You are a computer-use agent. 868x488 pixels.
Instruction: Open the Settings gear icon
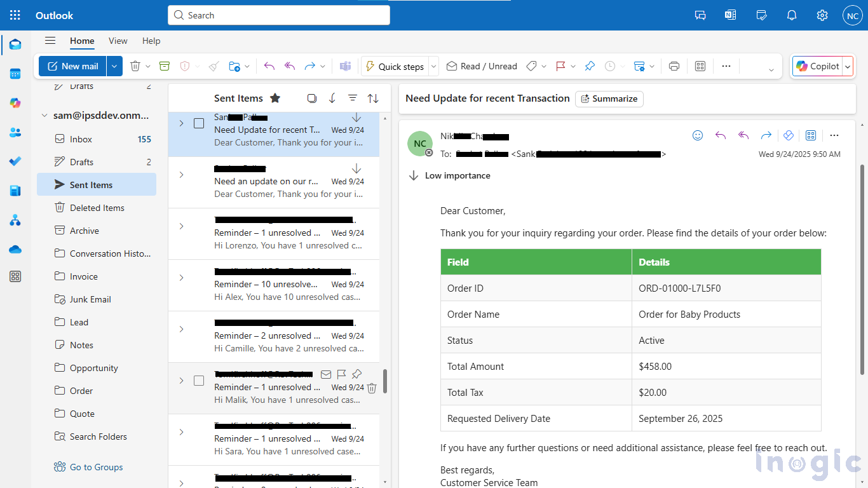[x=822, y=15]
